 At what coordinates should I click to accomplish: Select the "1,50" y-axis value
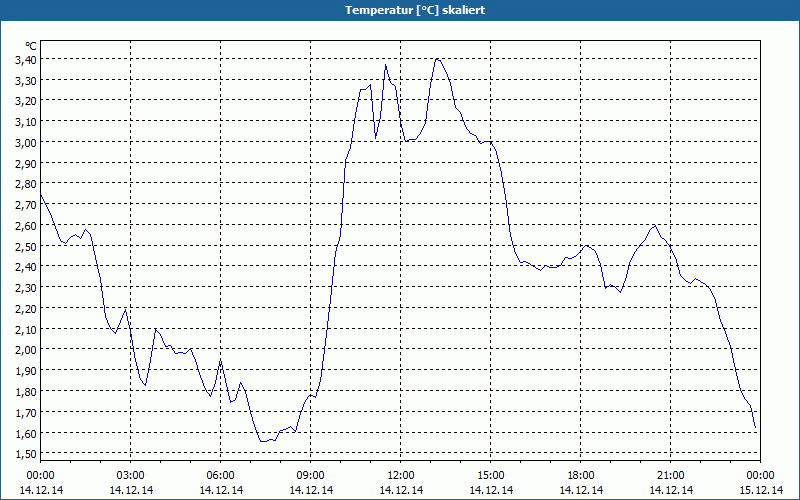click(x=26, y=454)
